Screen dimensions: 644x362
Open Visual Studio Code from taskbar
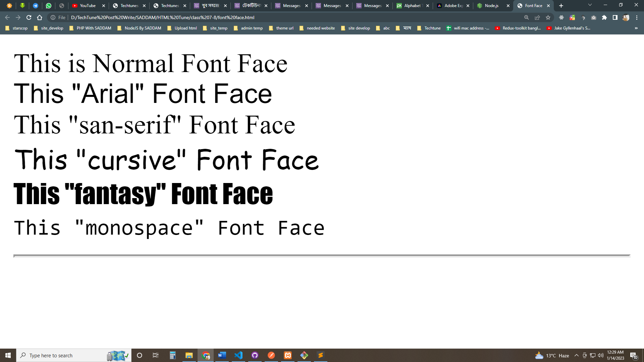[x=238, y=355]
